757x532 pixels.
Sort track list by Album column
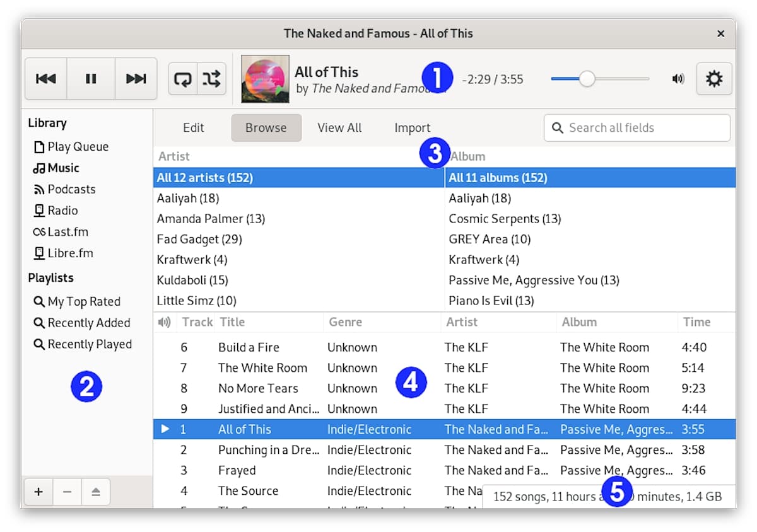pyautogui.click(x=617, y=322)
